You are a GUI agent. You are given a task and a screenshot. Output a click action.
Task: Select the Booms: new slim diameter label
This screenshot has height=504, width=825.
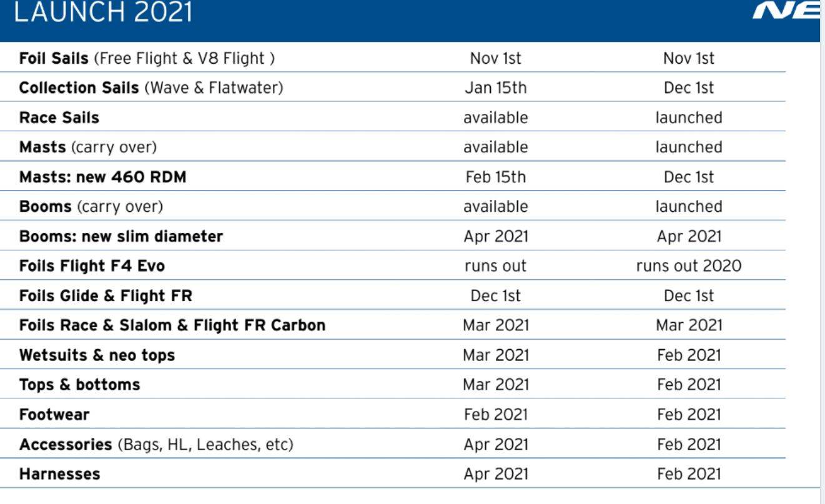tap(121, 237)
